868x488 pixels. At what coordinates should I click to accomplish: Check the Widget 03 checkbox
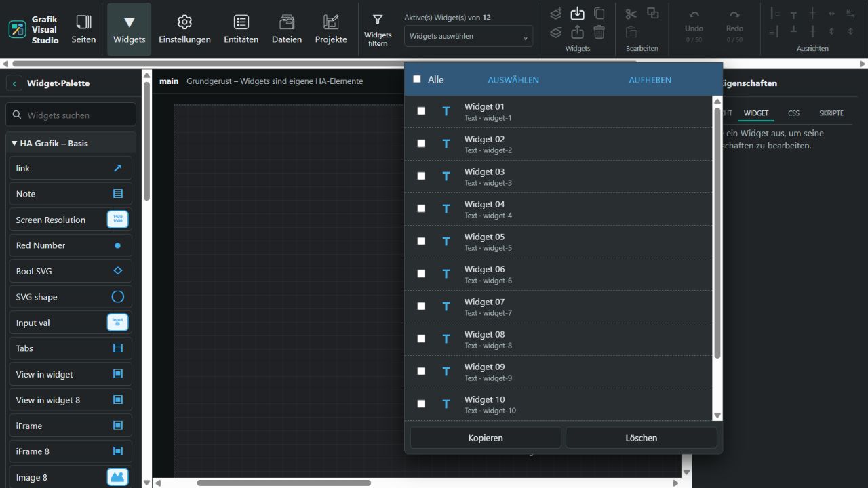421,176
